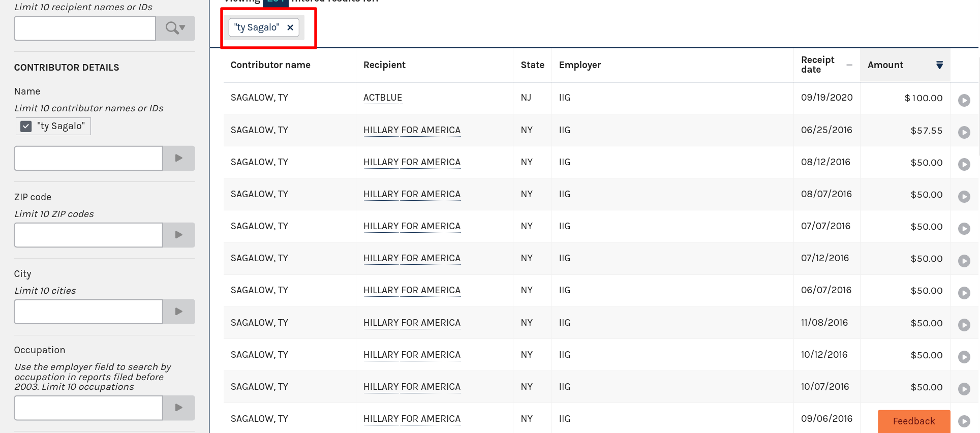
Task: Click the recipient search magnifier button
Action: click(175, 28)
